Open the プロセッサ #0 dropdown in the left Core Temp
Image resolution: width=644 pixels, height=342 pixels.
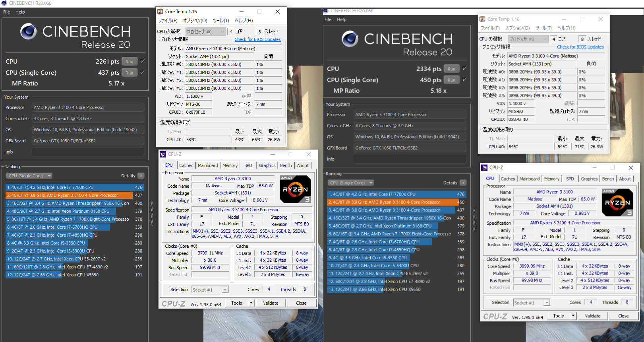(205, 31)
